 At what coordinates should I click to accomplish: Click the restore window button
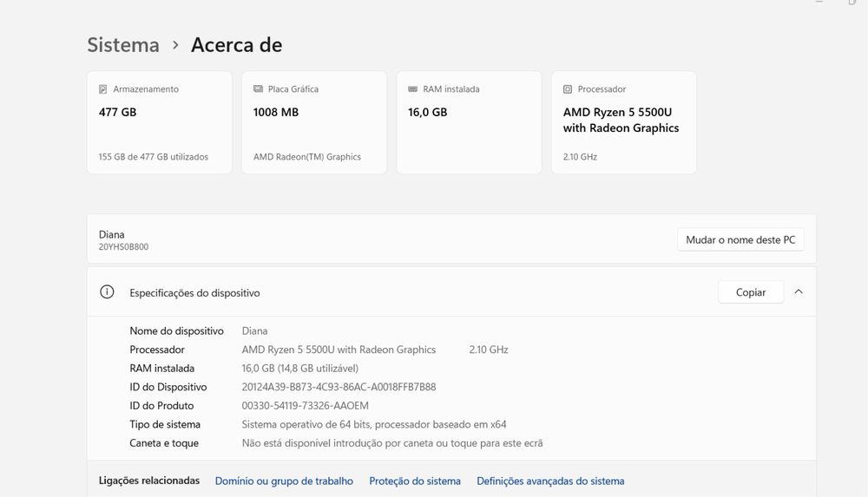coord(852,3)
